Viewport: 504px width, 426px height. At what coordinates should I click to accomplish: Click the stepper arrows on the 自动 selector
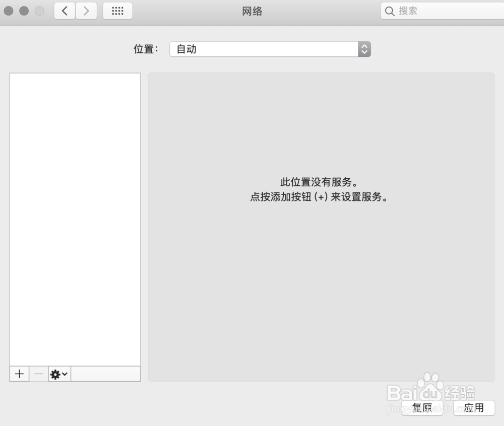point(364,49)
